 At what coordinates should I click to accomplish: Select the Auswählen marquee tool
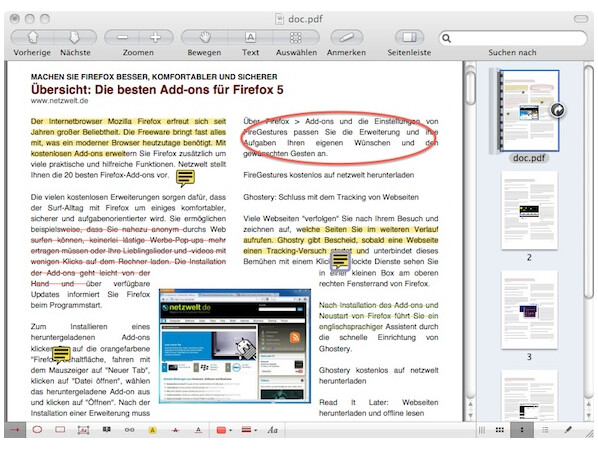(296, 37)
